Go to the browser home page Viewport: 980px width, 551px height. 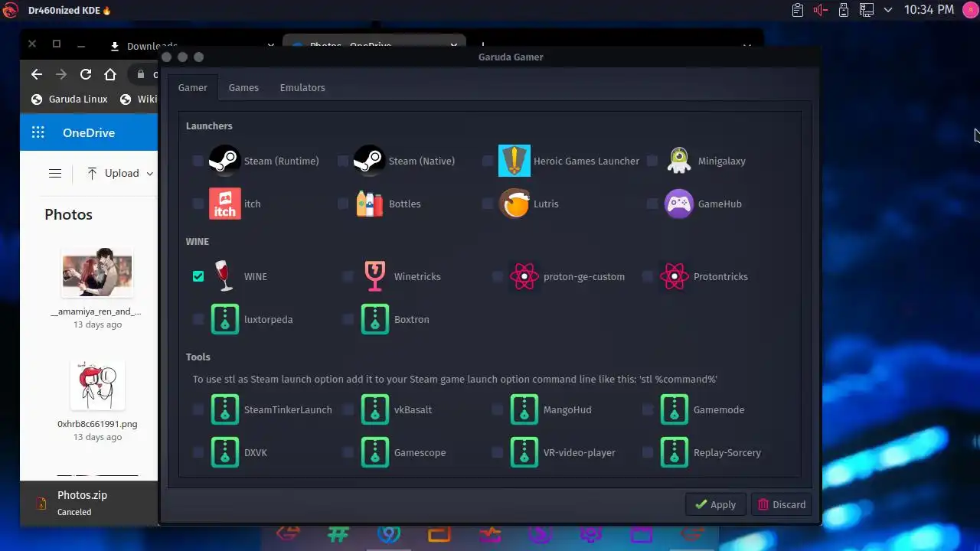(110, 74)
